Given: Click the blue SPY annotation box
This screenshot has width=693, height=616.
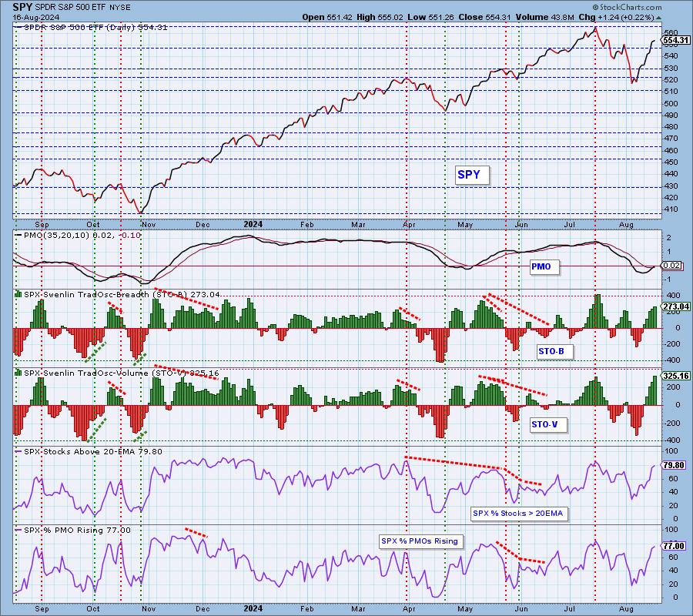Looking at the screenshot, I should point(472,175).
